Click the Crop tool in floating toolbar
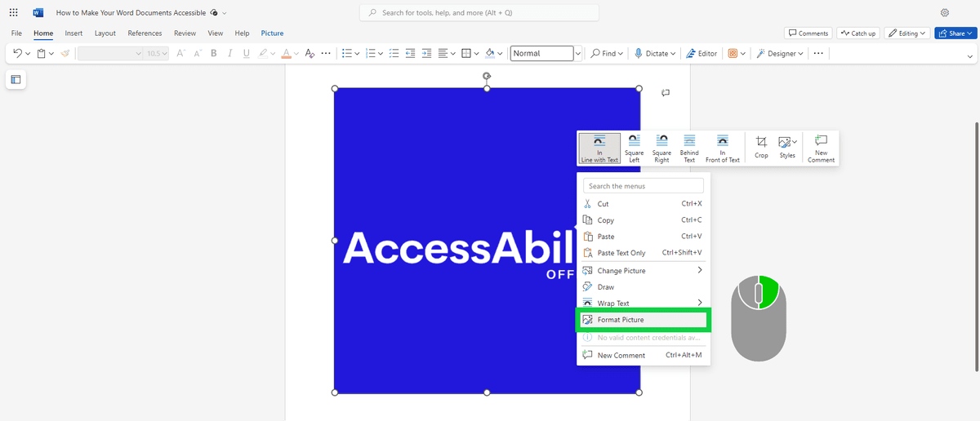This screenshot has height=421, width=980. click(x=761, y=147)
